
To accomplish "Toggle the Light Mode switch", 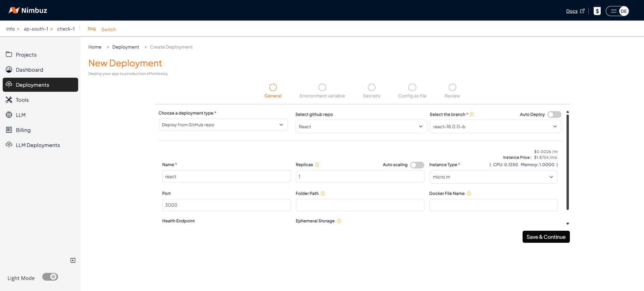I will 50,277.
